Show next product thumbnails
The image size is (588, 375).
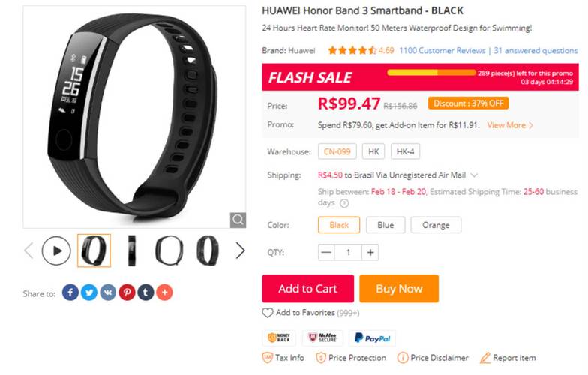[x=240, y=250]
